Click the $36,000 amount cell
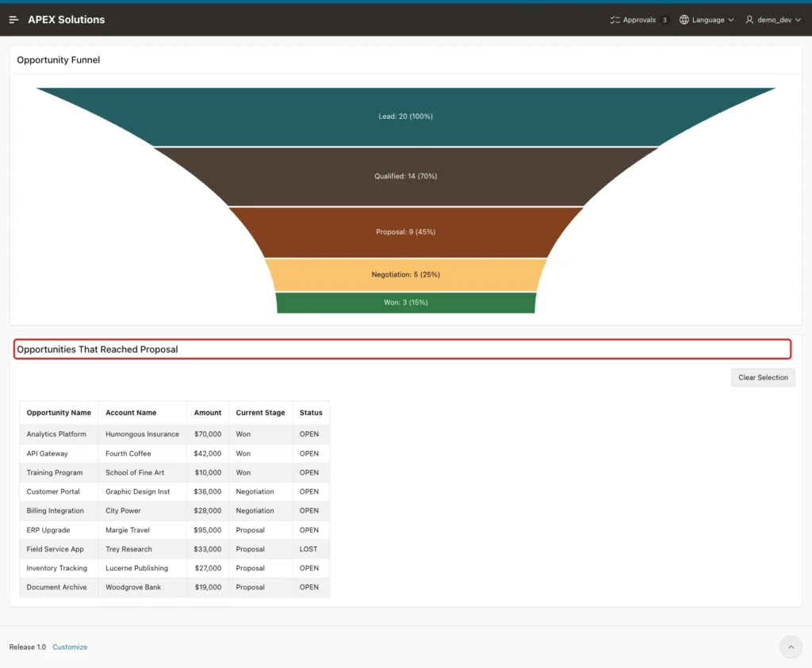 click(208, 491)
